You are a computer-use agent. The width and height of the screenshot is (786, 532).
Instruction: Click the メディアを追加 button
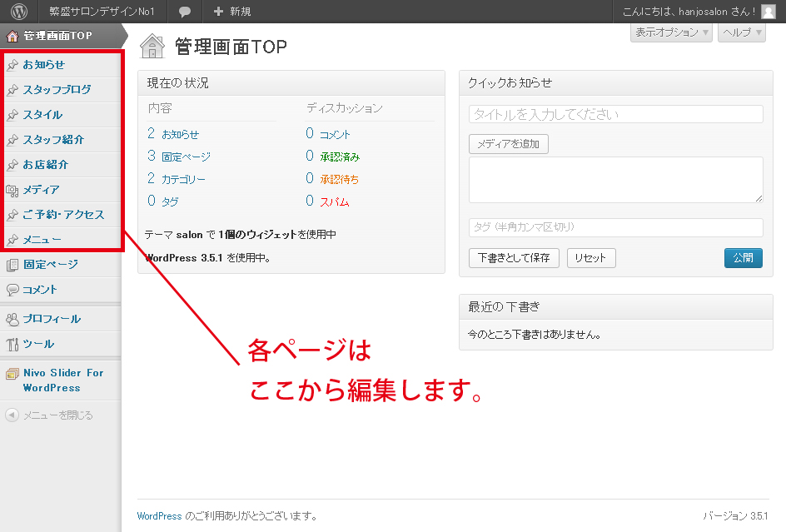[508, 144]
